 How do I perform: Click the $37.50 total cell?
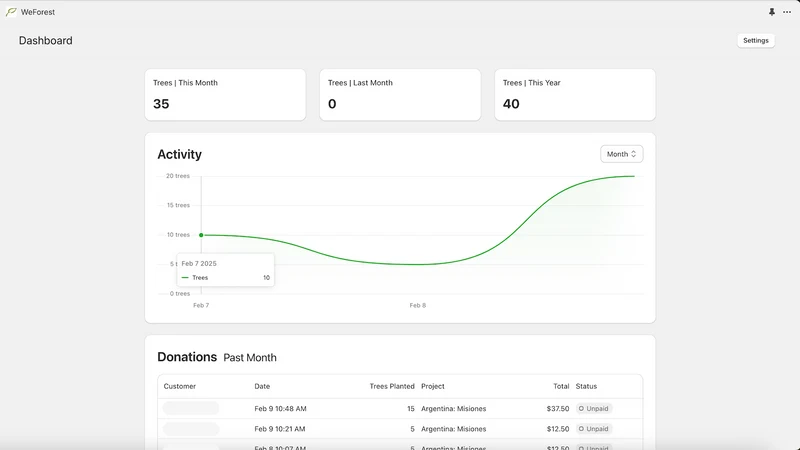pyautogui.click(x=558, y=409)
